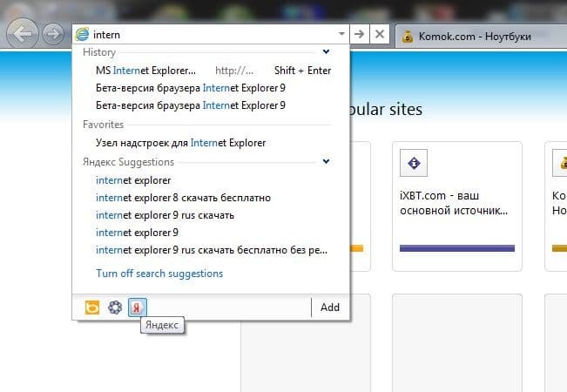Choose suggestion 'internet explorer'
This screenshot has height=392, width=567.
click(x=133, y=180)
